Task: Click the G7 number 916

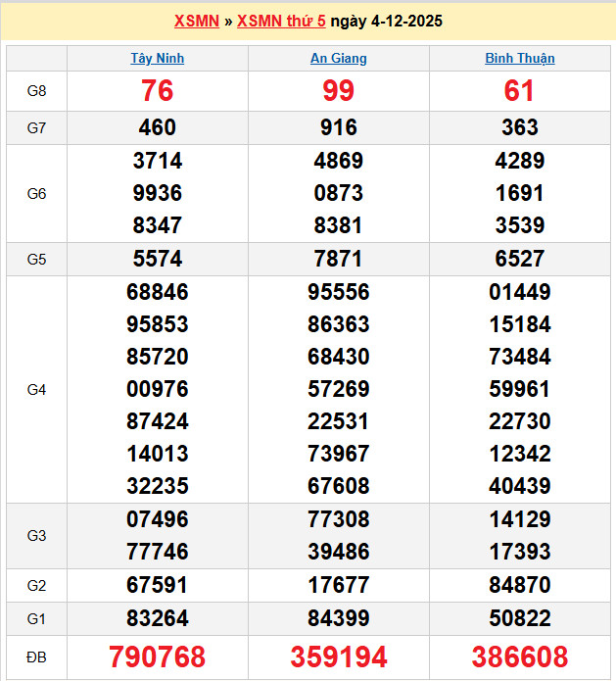Action: 339,127
